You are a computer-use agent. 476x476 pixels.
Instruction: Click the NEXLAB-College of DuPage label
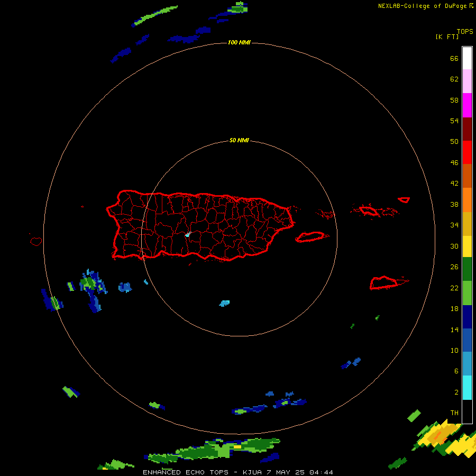click(422, 6)
